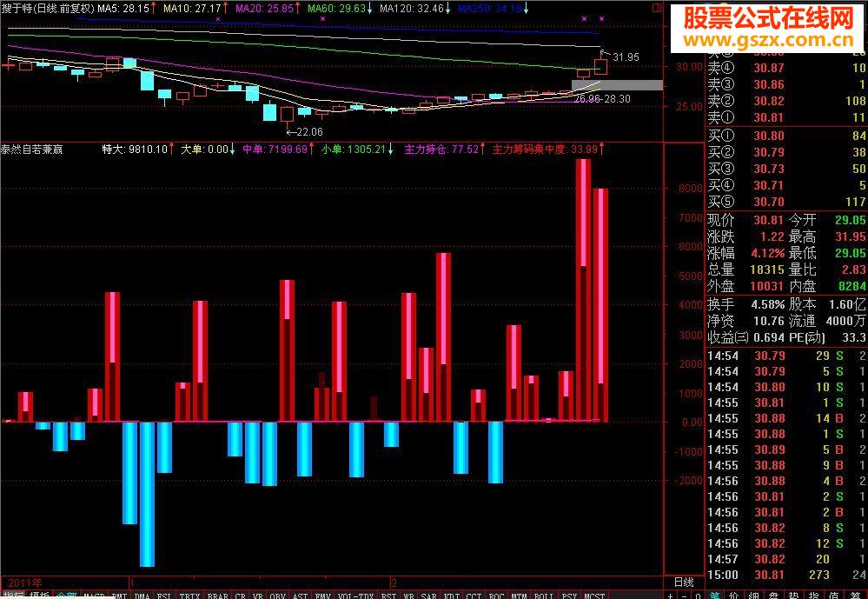Viewport: 868px width, 599px height.
Task: Select the VOL-TDX indicator tab
Action: point(356,596)
